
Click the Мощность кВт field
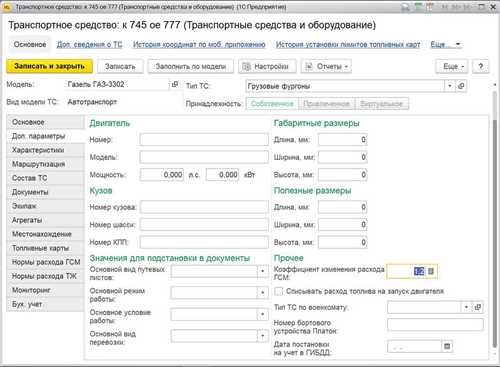(222, 175)
